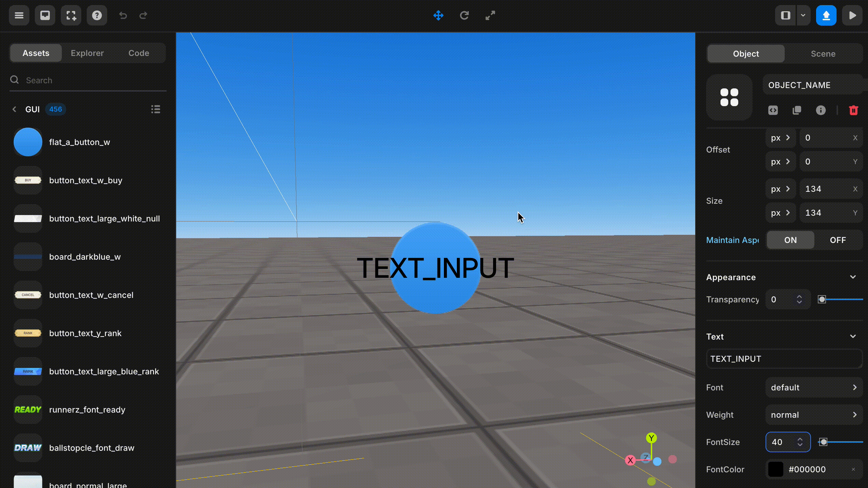Viewport: 868px width, 488px height.
Task: Click the refresh/reload scene icon
Action: [464, 15]
